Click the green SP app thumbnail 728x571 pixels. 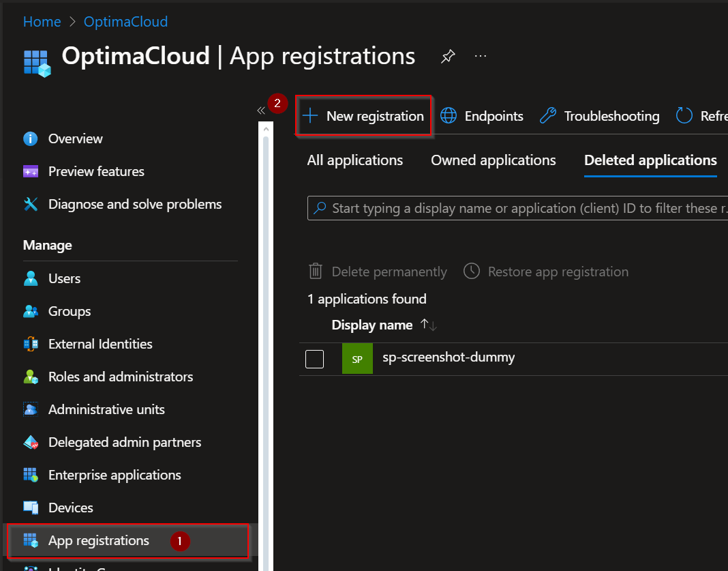[x=357, y=359]
